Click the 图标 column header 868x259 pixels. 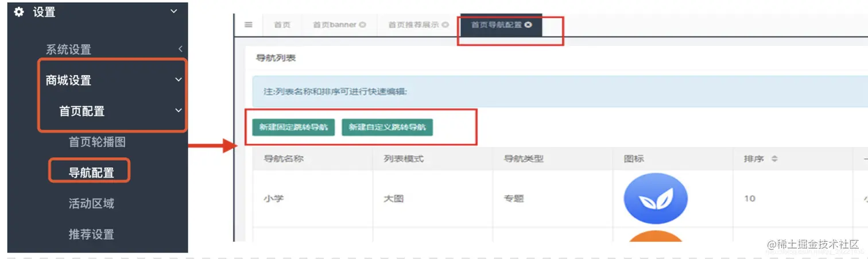click(634, 159)
